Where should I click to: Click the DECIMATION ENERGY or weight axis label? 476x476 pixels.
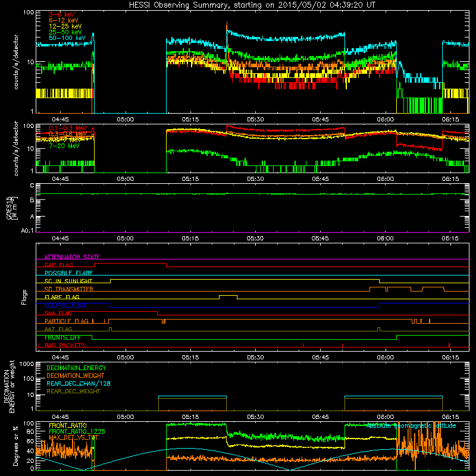click(9, 387)
